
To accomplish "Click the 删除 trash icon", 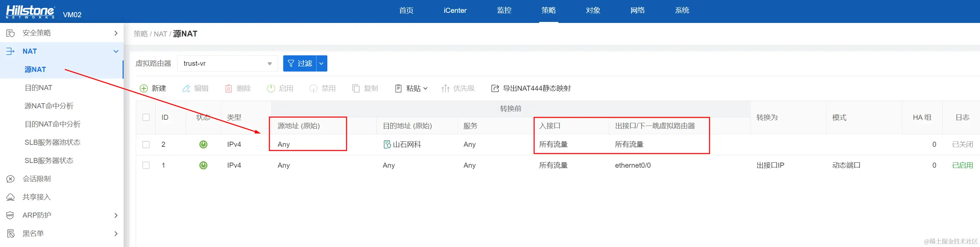I will coord(229,88).
